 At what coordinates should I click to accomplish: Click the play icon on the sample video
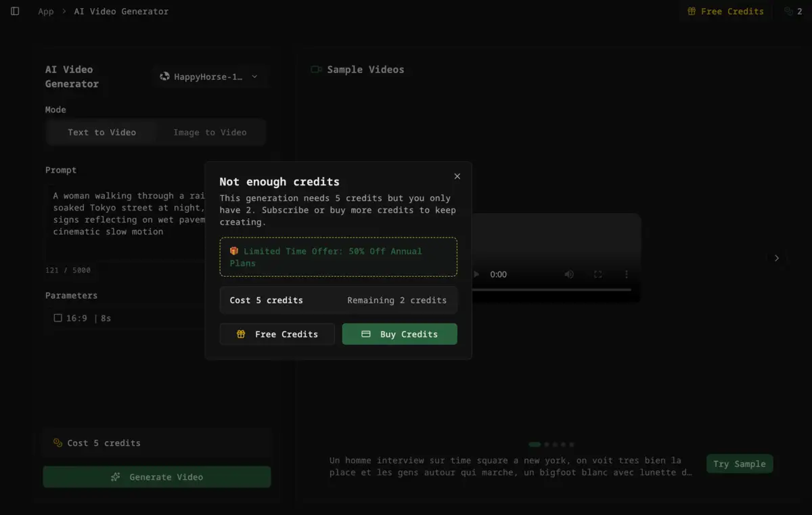(x=476, y=274)
